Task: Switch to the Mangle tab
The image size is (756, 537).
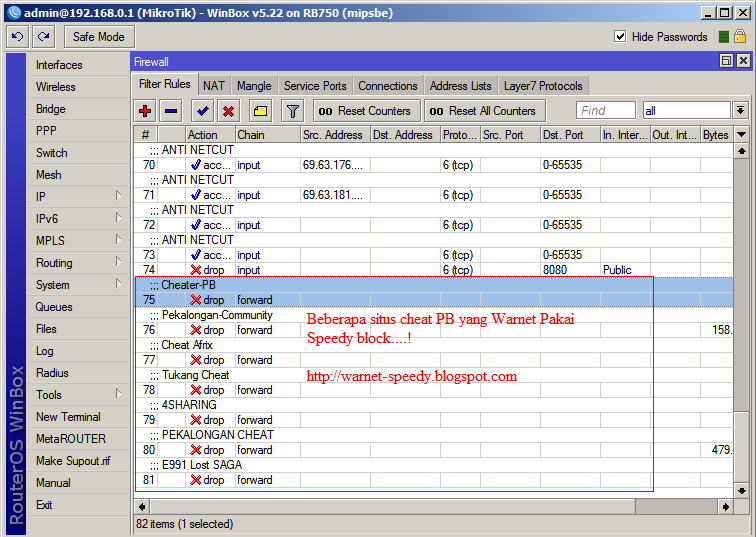Action: (254, 86)
